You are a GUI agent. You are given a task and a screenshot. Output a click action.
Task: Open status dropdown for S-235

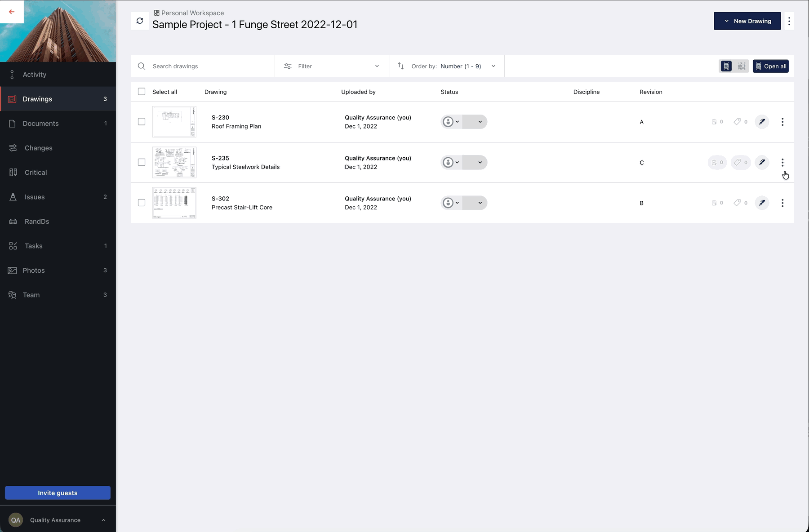click(x=475, y=162)
